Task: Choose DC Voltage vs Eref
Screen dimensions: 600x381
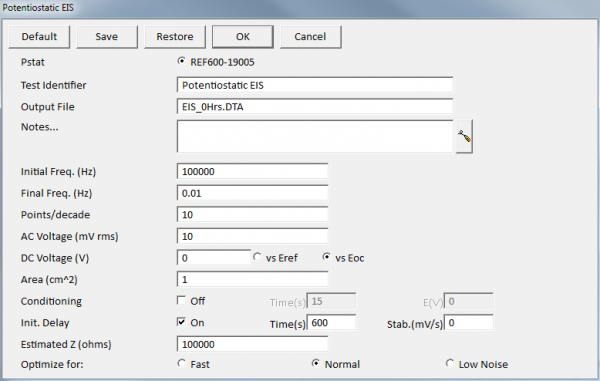Action: (257, 257)
